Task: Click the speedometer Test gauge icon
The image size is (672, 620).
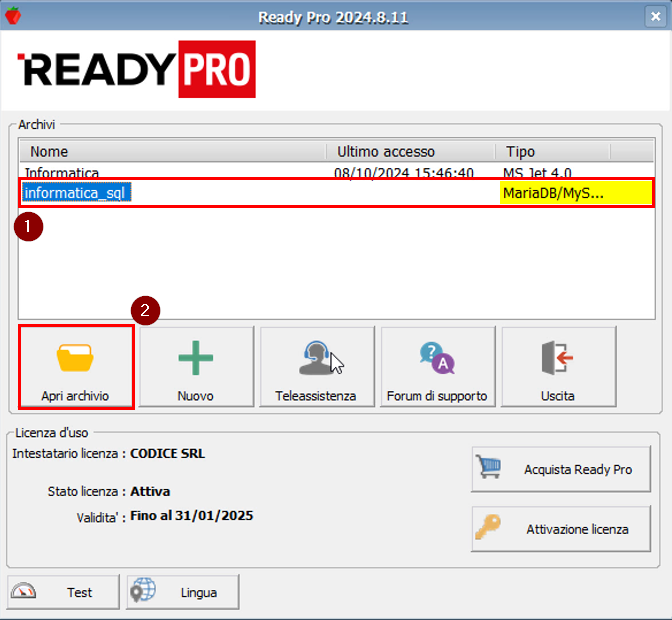Action: click(x=24, y=590)
